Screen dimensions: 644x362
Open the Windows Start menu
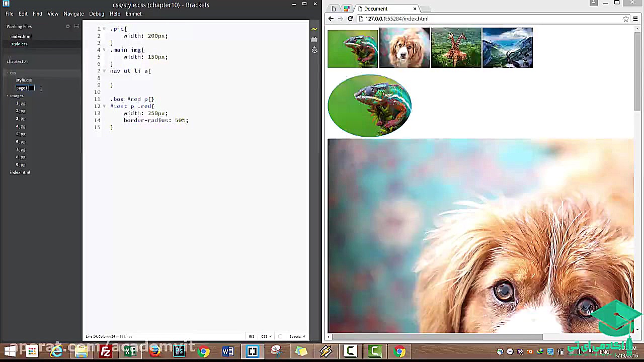tap(10, 351)
